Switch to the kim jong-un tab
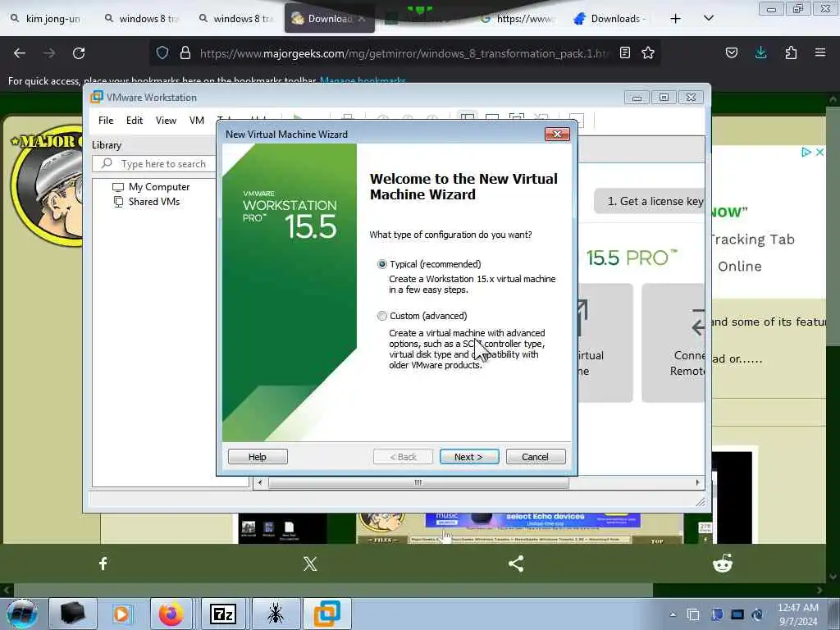 [x=46, y=19]
